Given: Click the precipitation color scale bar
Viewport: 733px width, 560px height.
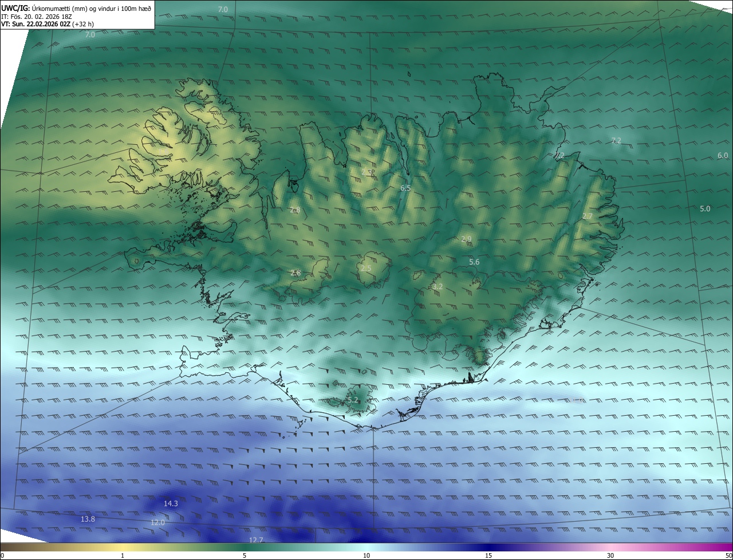Looking at the screenshot, I should click(366, 547).
